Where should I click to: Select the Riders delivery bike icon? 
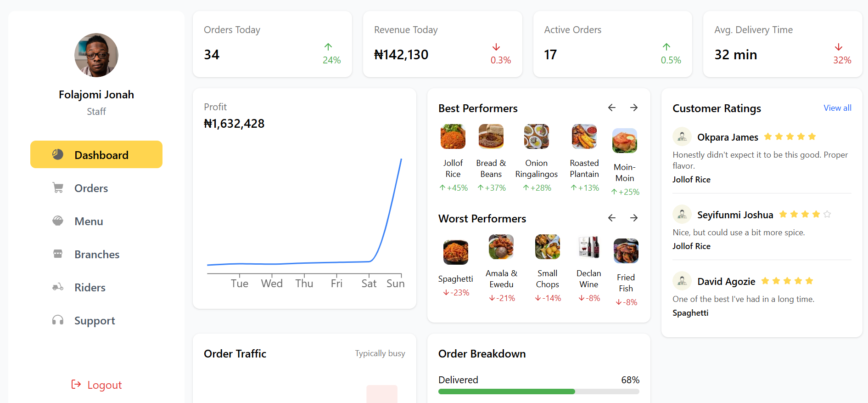point(58,287)
